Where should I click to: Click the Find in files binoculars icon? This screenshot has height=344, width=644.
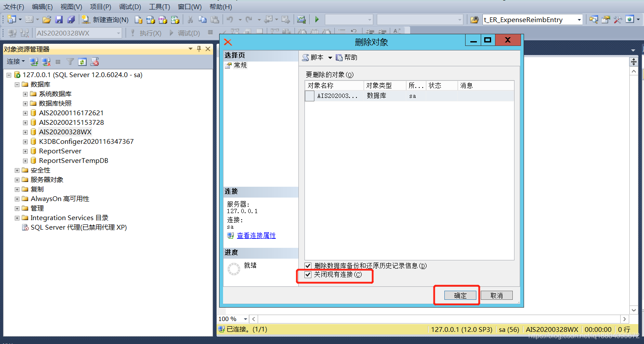point(475,19)
